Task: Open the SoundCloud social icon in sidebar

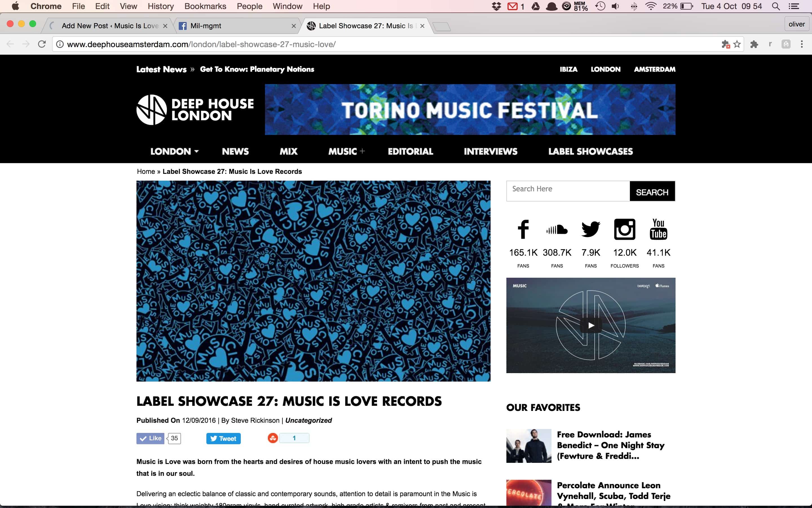Action: pyautogui.click(x=557, y=229)
